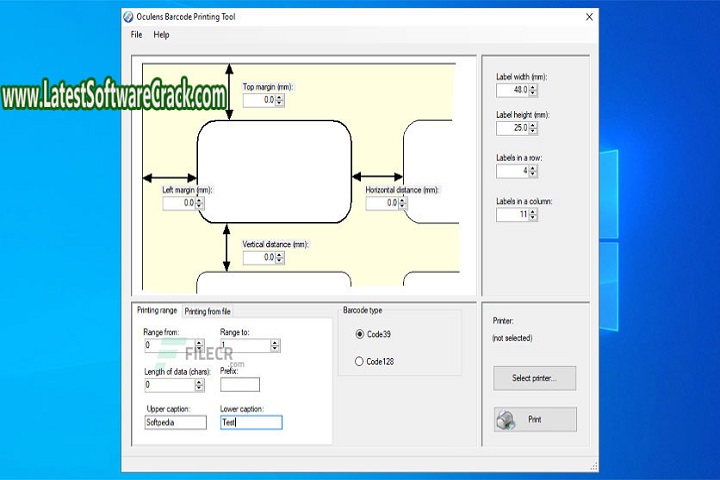Click the Label width value field
The image size is (720, 480).
click(x=512, y=90)
